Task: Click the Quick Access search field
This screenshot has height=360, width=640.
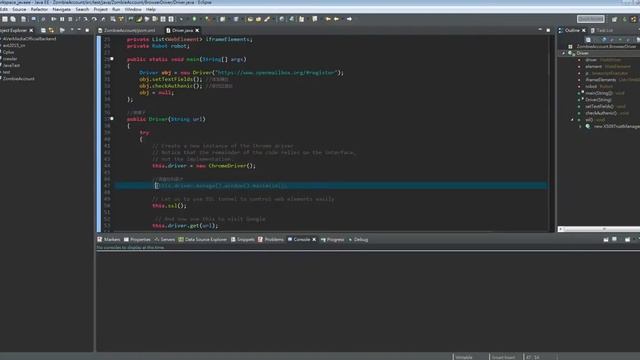Action: tap(591, 19)
